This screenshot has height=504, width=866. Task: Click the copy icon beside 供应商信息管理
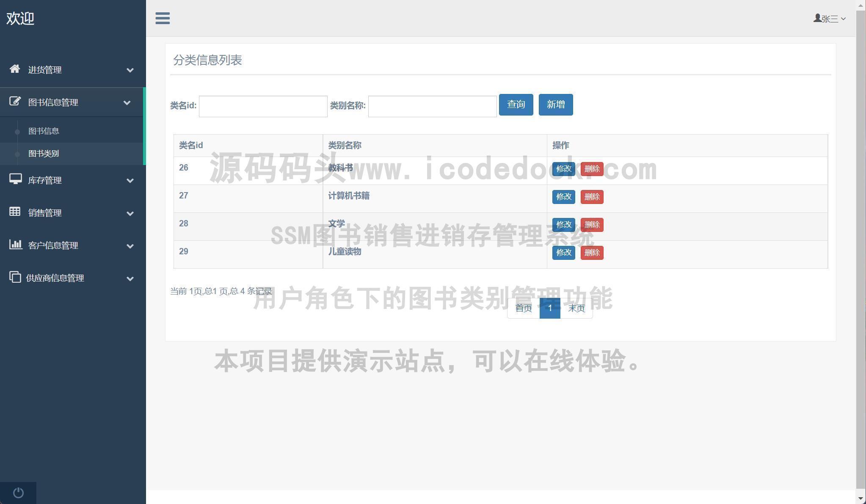pyautogui.click(x=15, y=277)
